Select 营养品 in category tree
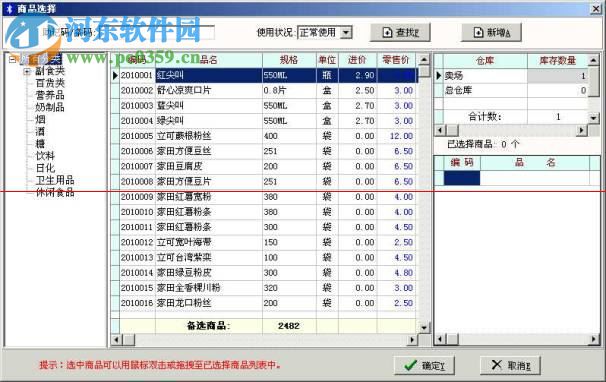This screenshot has height=382, width=606. (50, 95)
